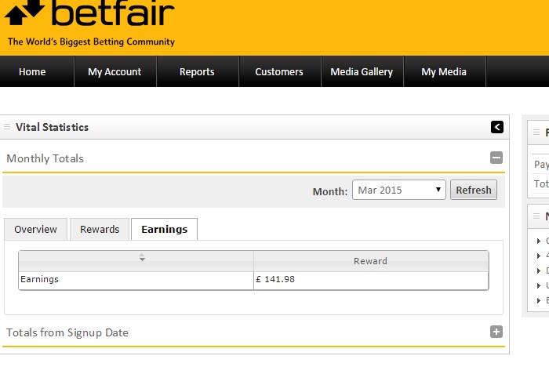Go to My Account in navigation bar

pyautogui.click(x=115, y=71)
